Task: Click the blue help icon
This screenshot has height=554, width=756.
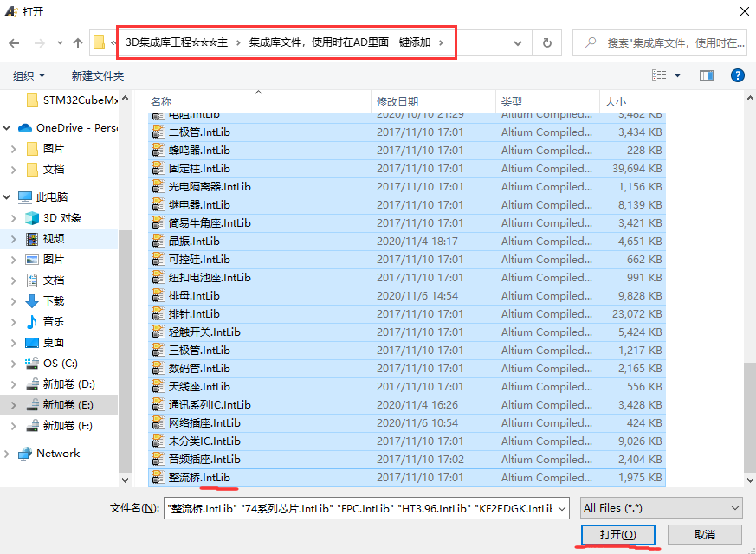Action: (x=737, y=75)
